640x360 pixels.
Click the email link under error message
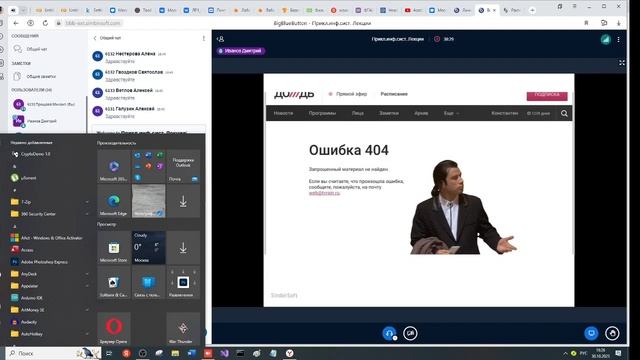324,193
